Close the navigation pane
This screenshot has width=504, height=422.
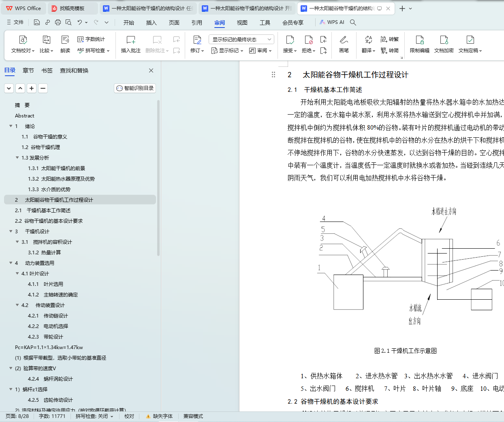(x=151, y=70)
